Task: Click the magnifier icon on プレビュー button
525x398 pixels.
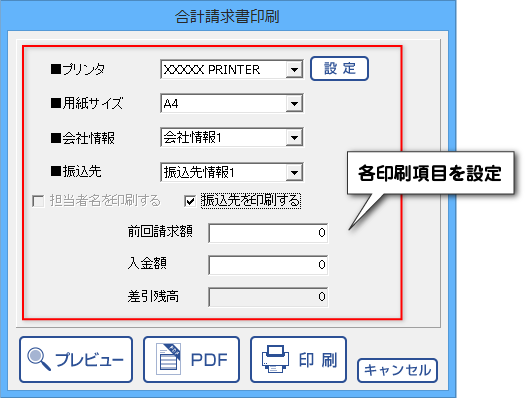Action: (x=39, y=359)
